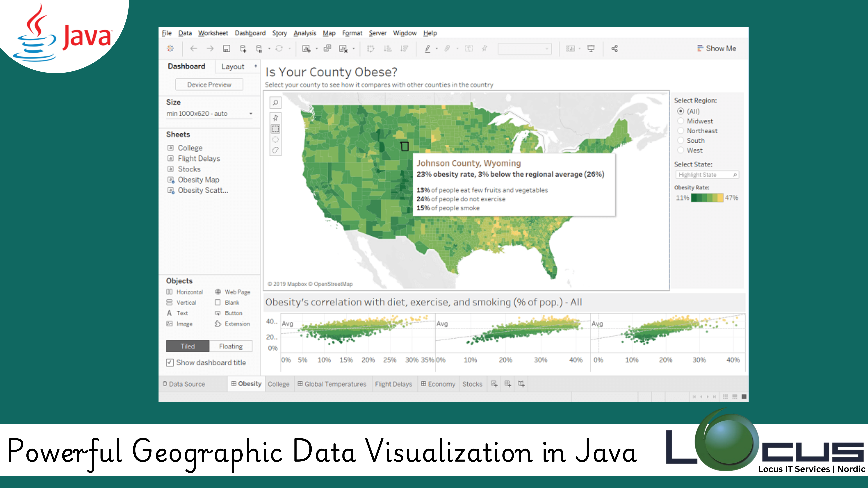Click the New worksheet chart icon
The width and height of the screenshot is (868, 488).
(306, 48)
